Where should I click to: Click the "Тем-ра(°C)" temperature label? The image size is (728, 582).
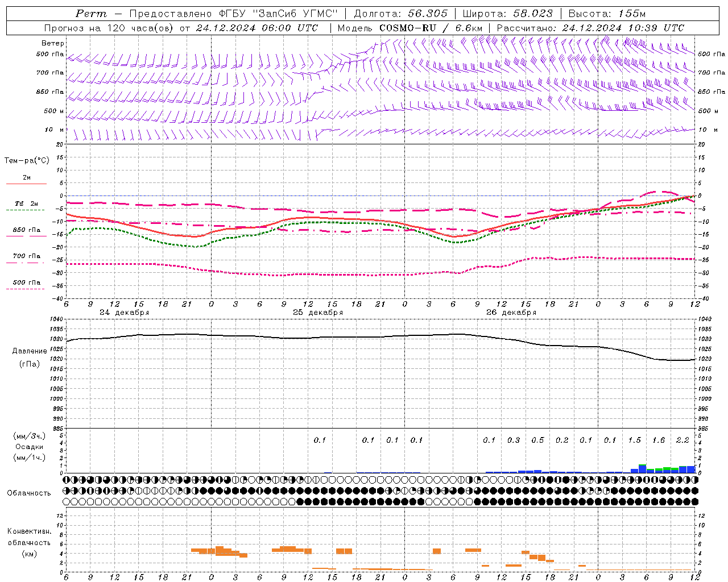tap(27, 161)
